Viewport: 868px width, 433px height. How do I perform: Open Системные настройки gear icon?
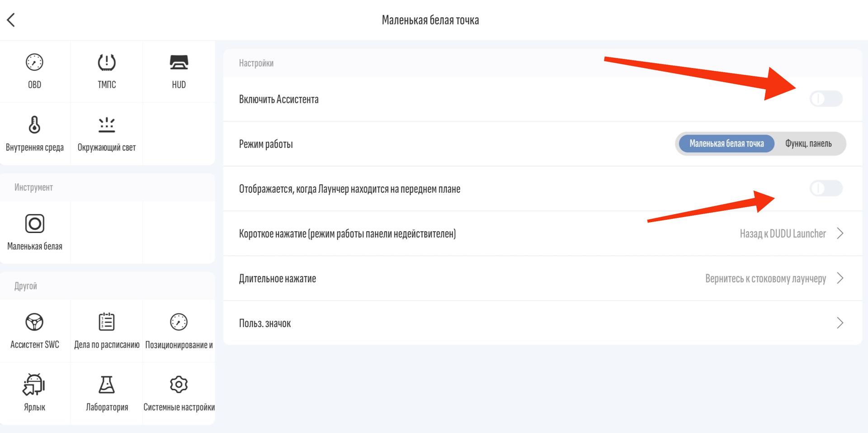click(x=179, y=385)
